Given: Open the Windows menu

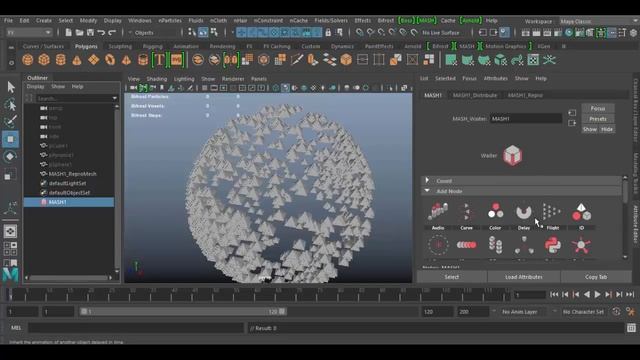Looking at the screenshot, I should tap(140, 20).
